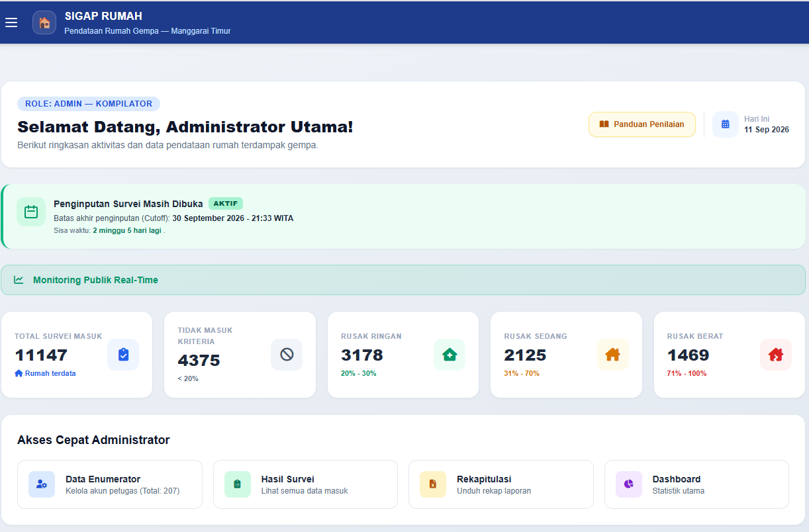Click the cutoff date 30 September 2026 - 21:33 WITA
This screenshot has height=532, width=809.
pos(233,218)
